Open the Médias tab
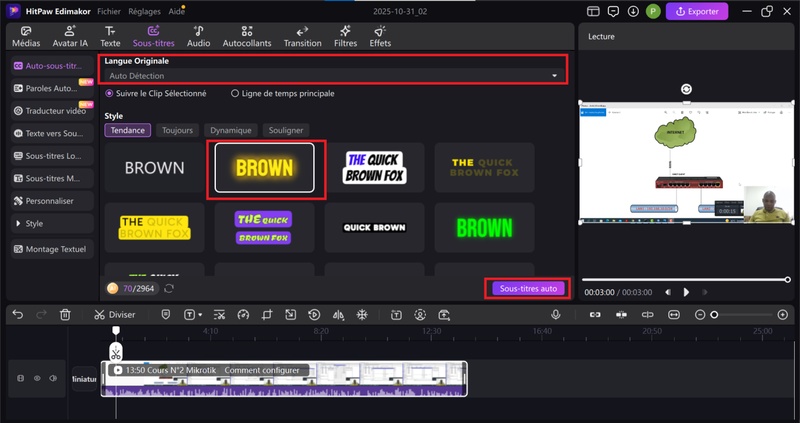 pyautogui.click(x=26, y=37)
